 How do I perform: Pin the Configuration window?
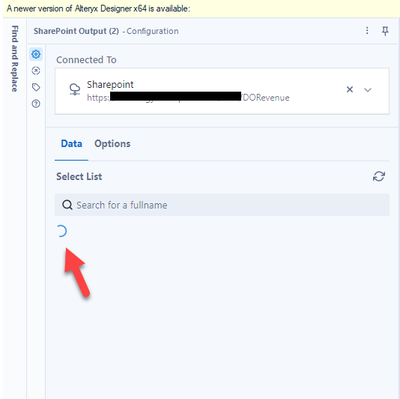(x=385, y=31)
